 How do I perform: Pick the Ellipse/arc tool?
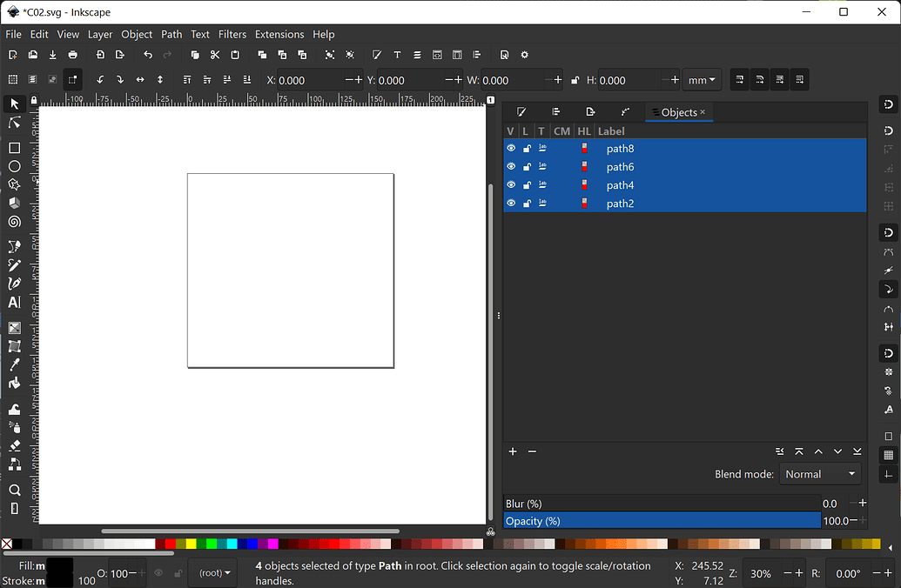14,165
